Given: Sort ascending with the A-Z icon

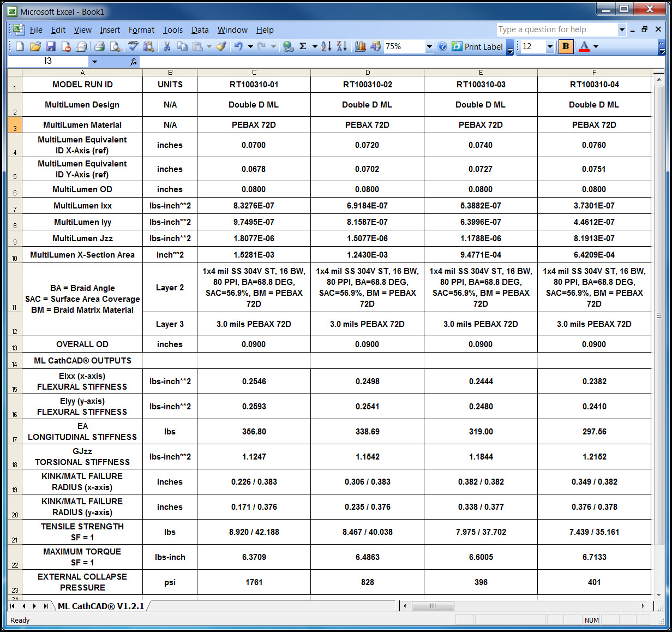Looking at the screenshot, I should pos(326,47).
